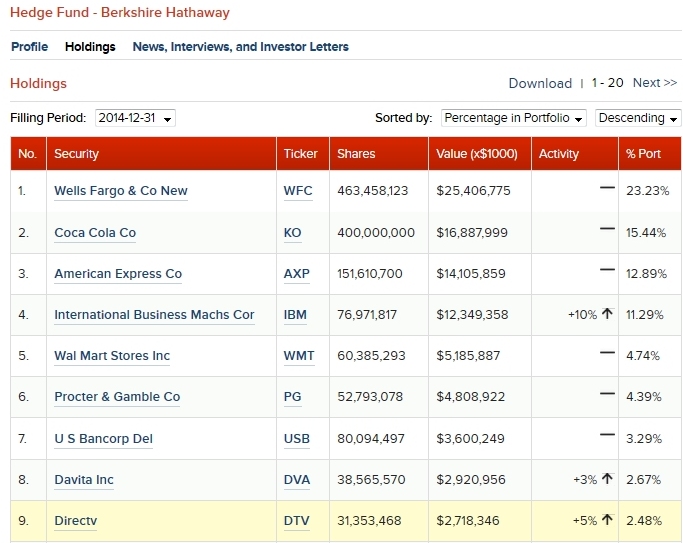The height and width of the screenshot is (543, 683).
Task: Open the Profile tab
Action: coord(30,47)
